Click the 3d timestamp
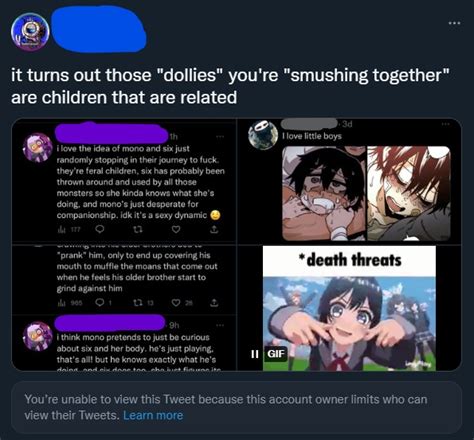 click(347, 124)
